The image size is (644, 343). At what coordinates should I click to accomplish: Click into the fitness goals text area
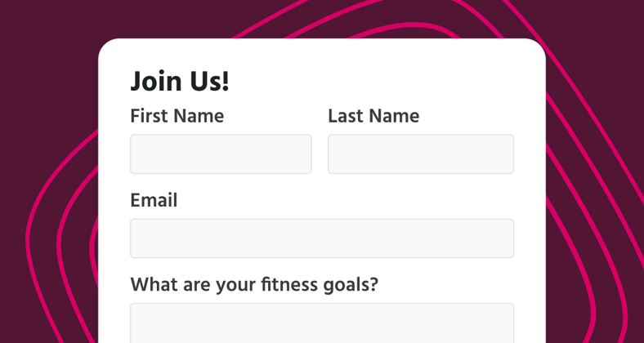pos(322,323)
